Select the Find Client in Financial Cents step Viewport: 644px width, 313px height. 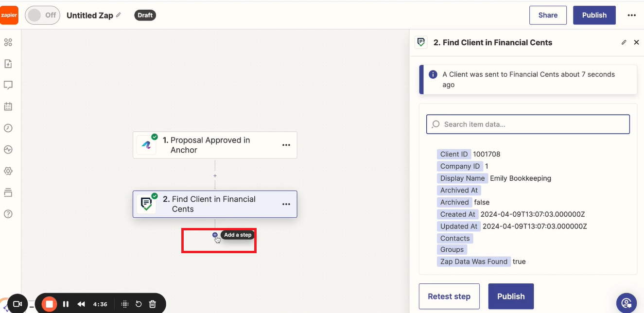click(215, 204)
